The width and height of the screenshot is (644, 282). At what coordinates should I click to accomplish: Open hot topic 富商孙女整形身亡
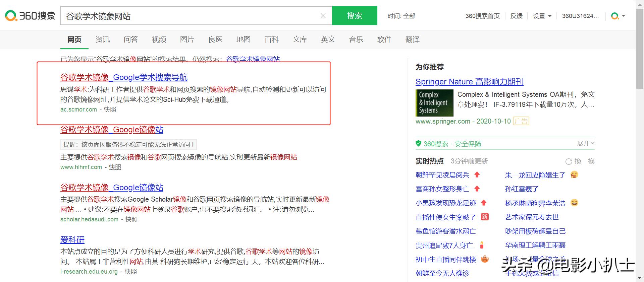(442, 189)
